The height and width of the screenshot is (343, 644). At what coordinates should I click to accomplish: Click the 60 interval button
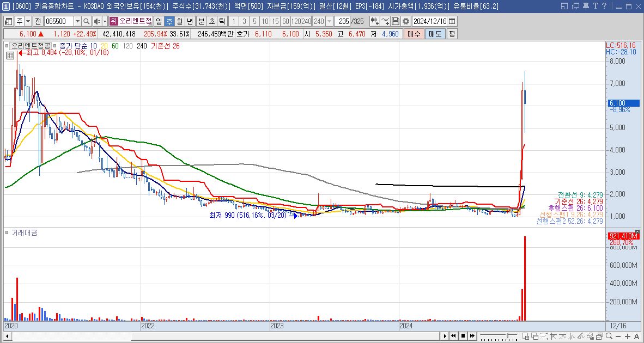click(285, 21)
